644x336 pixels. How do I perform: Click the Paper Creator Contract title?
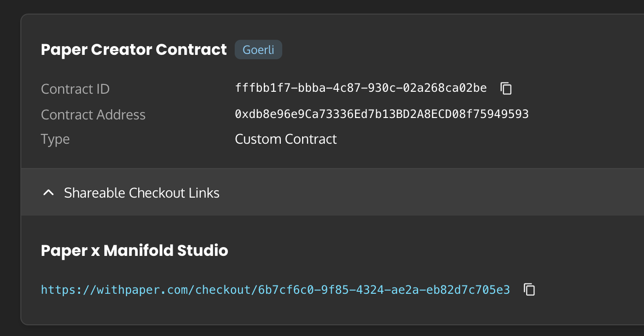(x=134, y=50)
